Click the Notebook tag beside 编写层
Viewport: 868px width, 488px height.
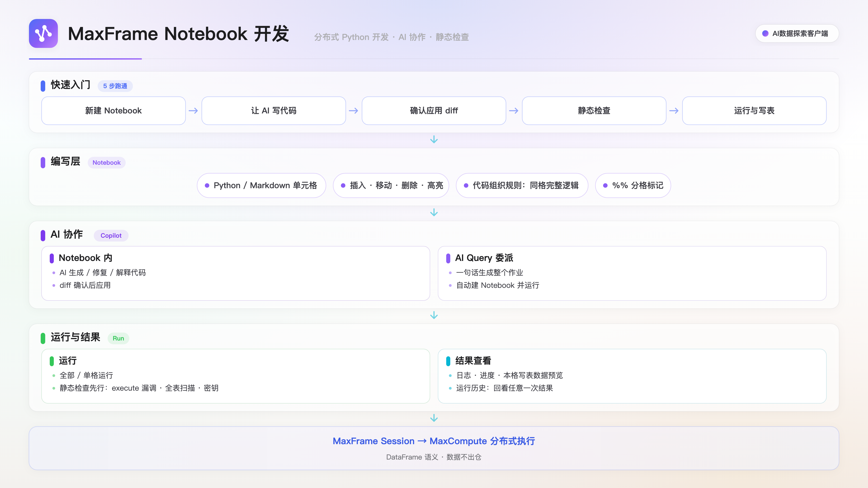tap(106, 163)
